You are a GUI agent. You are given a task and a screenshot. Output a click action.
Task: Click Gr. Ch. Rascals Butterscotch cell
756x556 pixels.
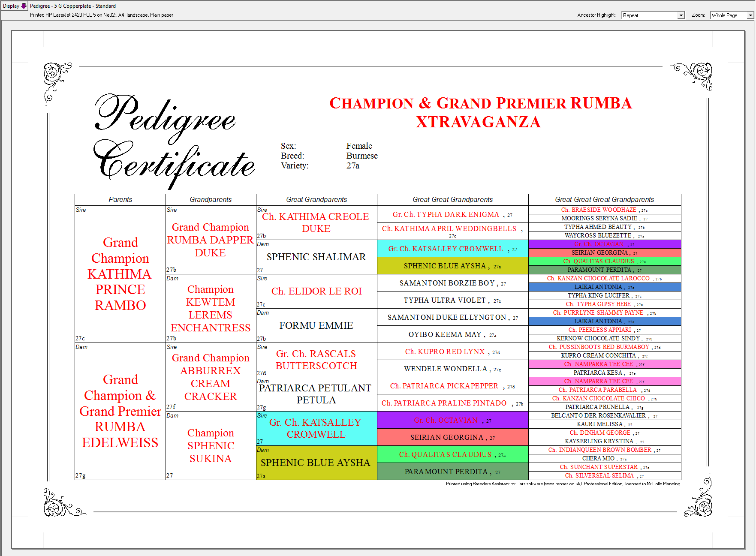coord(316,360)
